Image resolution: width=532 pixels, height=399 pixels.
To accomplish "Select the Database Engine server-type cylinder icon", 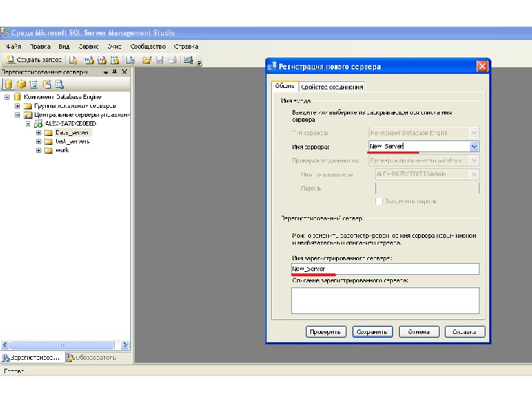I will 8,84.
